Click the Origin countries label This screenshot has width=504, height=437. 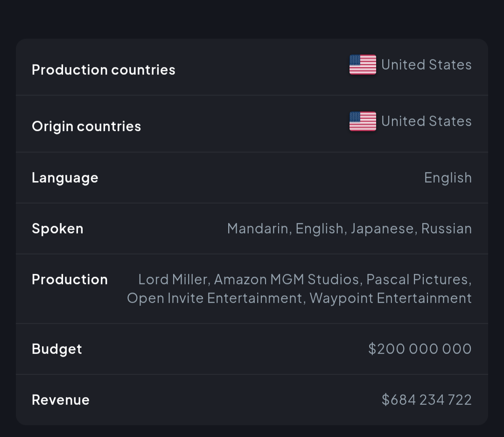click(x=86, y=127)
